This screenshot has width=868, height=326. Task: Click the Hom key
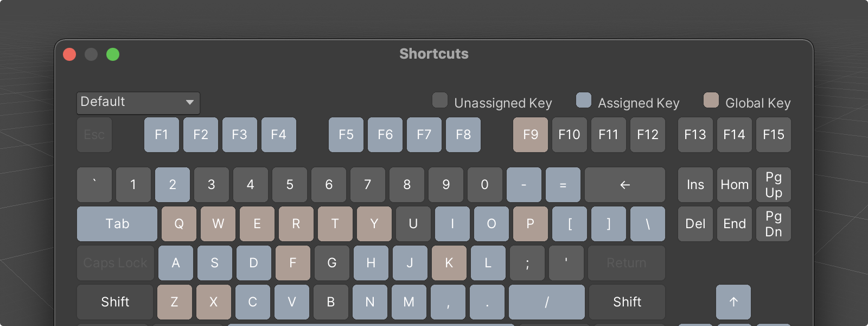[x=734, y=185]
